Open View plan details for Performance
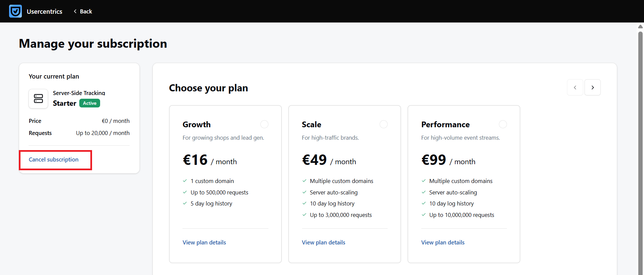644x275 pixels. tap(443, 242)
